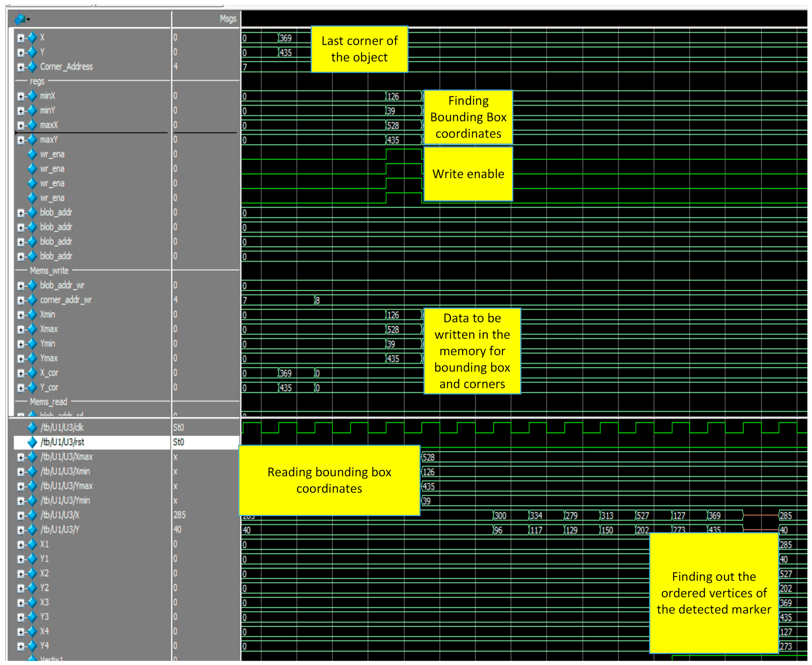Click the 369 value on X waveform

[x=285, y=38]
